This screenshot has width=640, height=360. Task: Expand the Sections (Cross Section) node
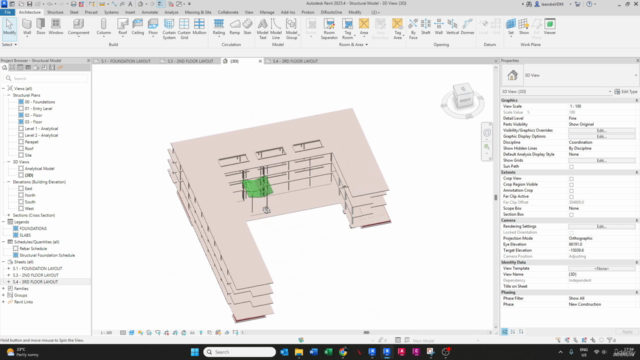pos(9,215)
